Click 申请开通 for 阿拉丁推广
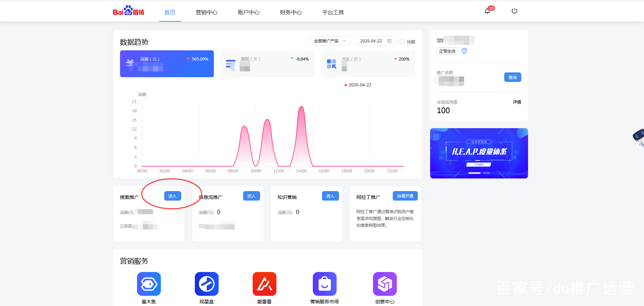644x306 pixels. pos(405,195)
